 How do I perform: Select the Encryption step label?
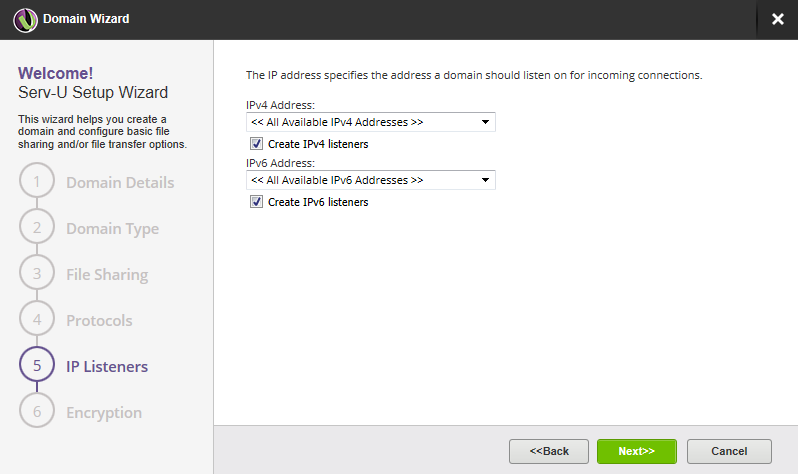click(x=104, y=412)
